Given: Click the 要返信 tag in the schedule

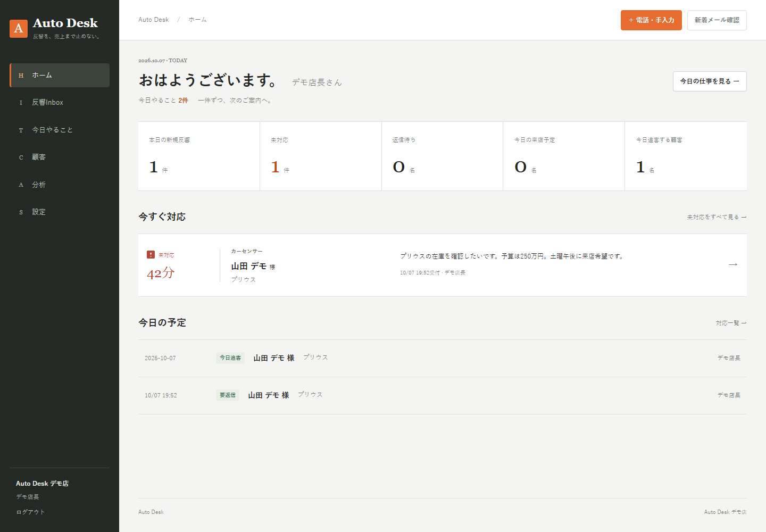Looking at the screenshot, I should 228,395.
